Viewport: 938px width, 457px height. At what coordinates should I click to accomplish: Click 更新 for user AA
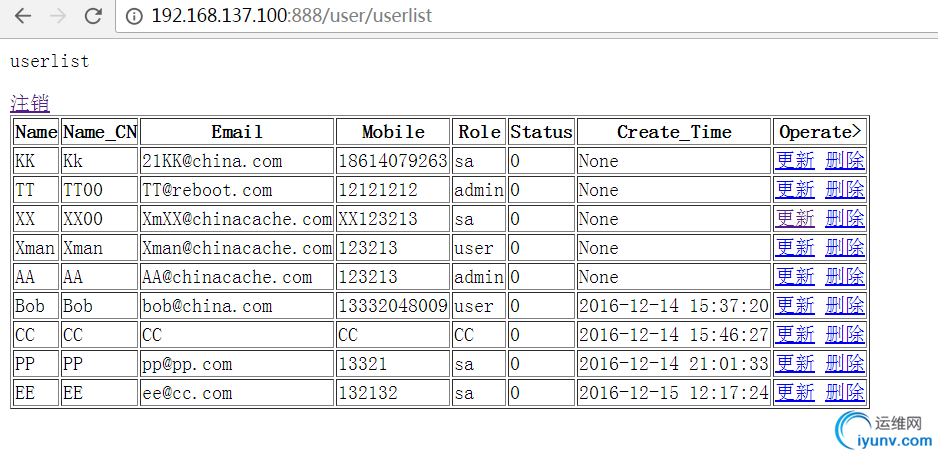pos(794,277)
